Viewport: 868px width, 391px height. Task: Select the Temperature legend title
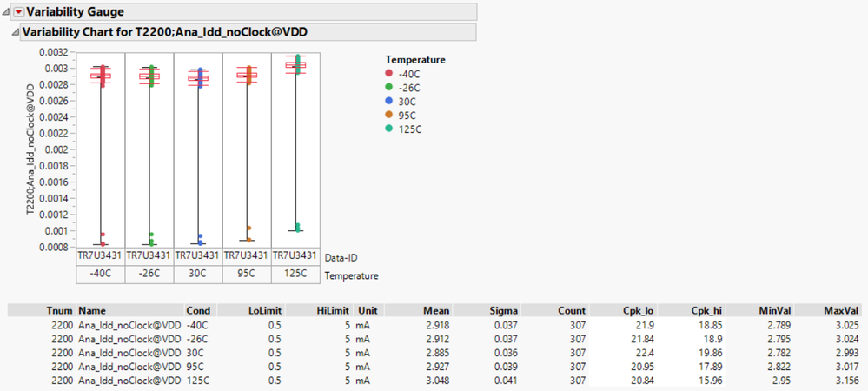[415, 59]
